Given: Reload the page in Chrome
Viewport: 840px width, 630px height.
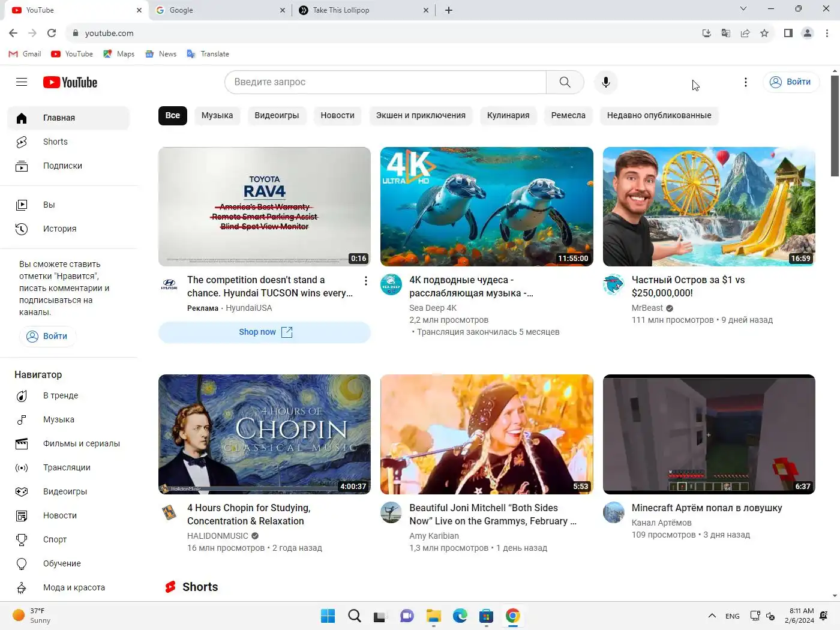Looking at the screenshot, I should click(52, 33).
